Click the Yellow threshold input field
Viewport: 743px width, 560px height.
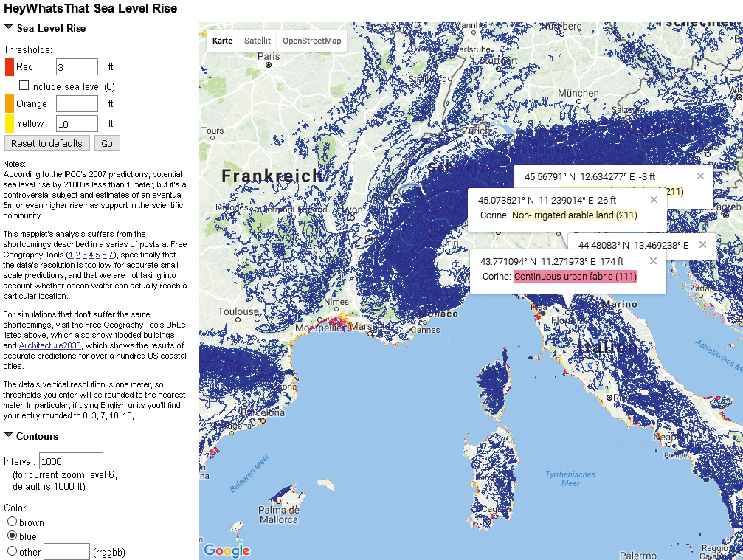point(77,124)
